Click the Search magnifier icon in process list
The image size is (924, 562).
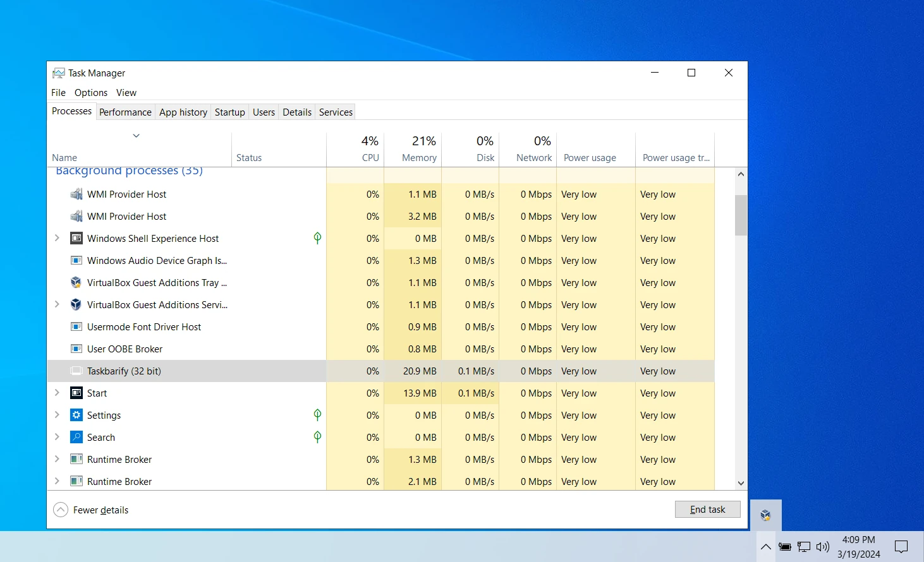pos(76,437)
